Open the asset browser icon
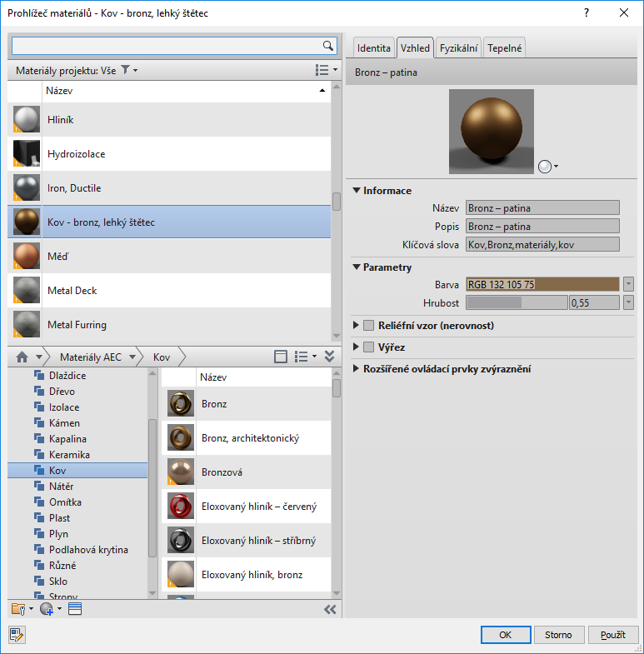 pos(75,609)
